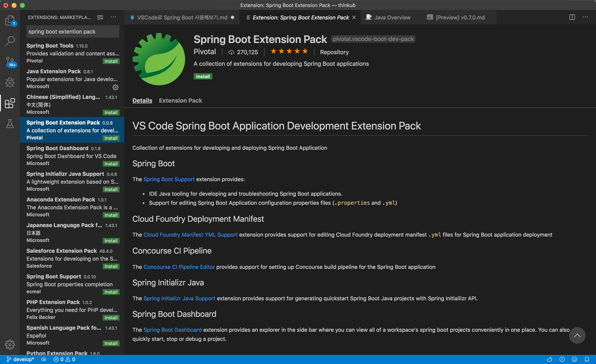Viewport: 596px width, 364px height.
Task: Focus the extensions search input field
Action: coord(73,31)
